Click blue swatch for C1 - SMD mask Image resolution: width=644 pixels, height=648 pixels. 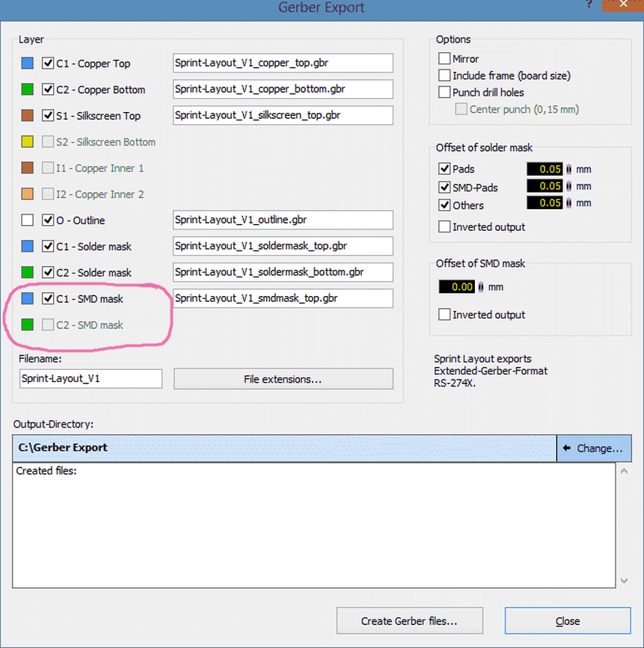27,298
